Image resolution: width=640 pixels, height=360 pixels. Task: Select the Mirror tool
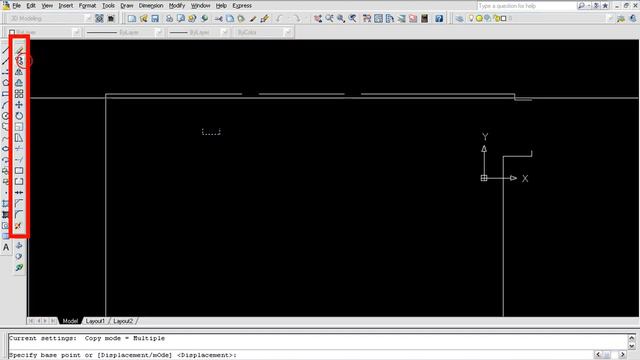(x=19, y=72)
